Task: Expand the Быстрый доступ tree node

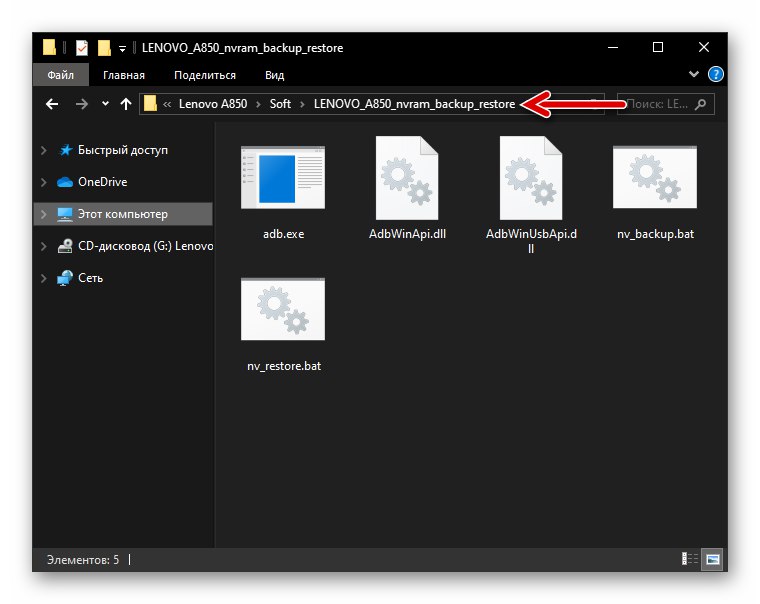Action: point(44,150)
